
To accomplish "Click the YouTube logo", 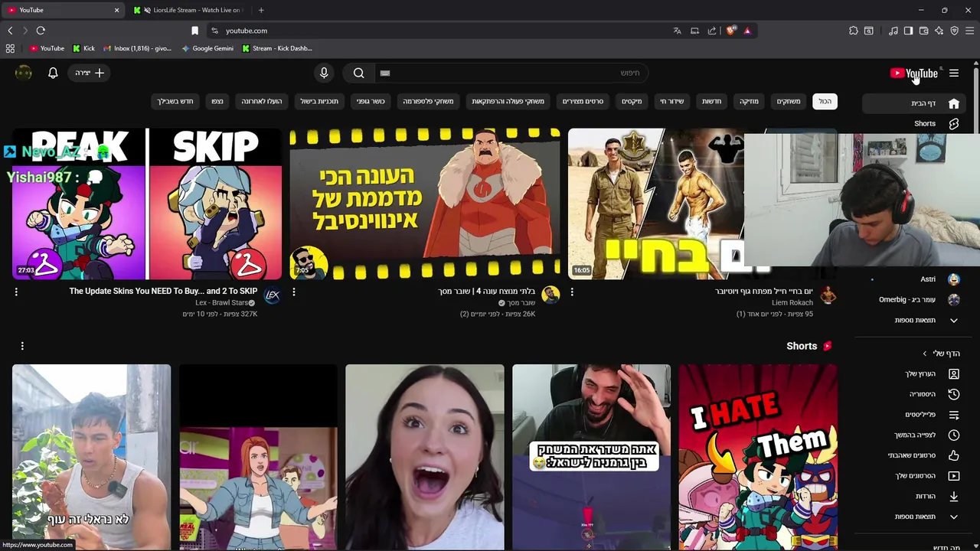I will 913,73.
